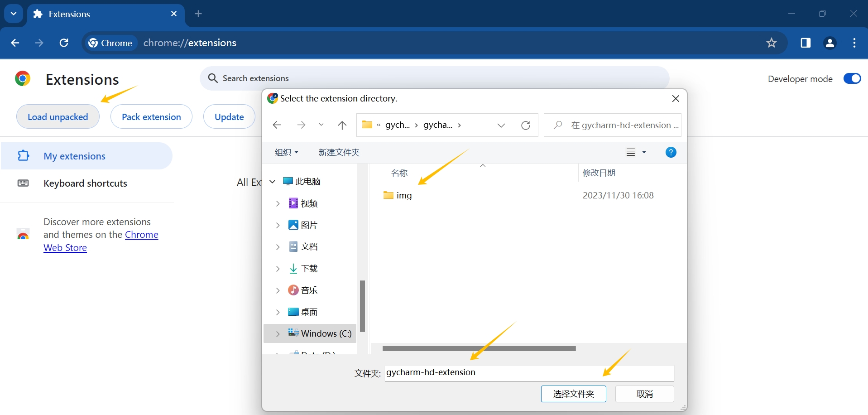Image resolution: width=868 pixels, height=415 pixels.
Task: Open the 组织 menu
Action: point(287,152)
